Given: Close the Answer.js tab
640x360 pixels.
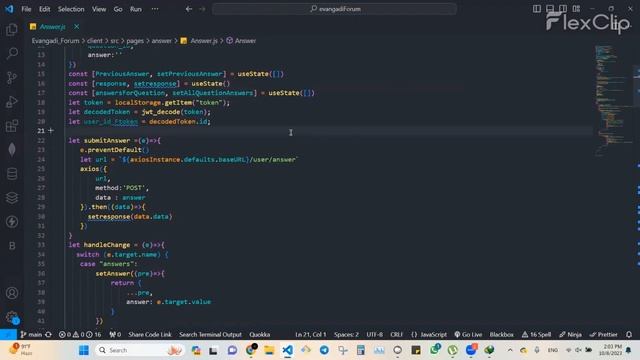Looking at the screenshot, I should 76,27.
